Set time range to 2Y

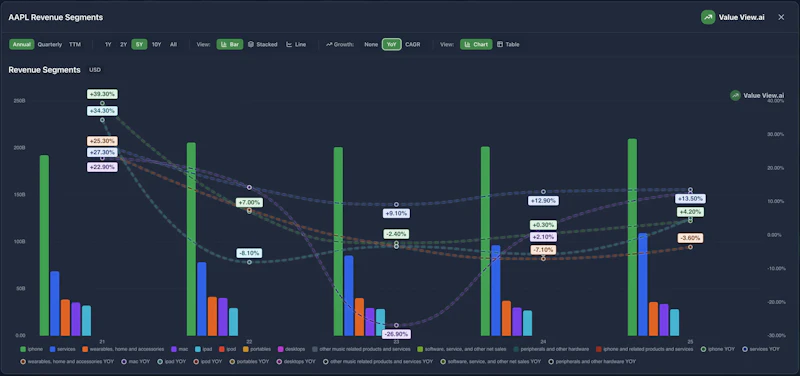(123, 44)
